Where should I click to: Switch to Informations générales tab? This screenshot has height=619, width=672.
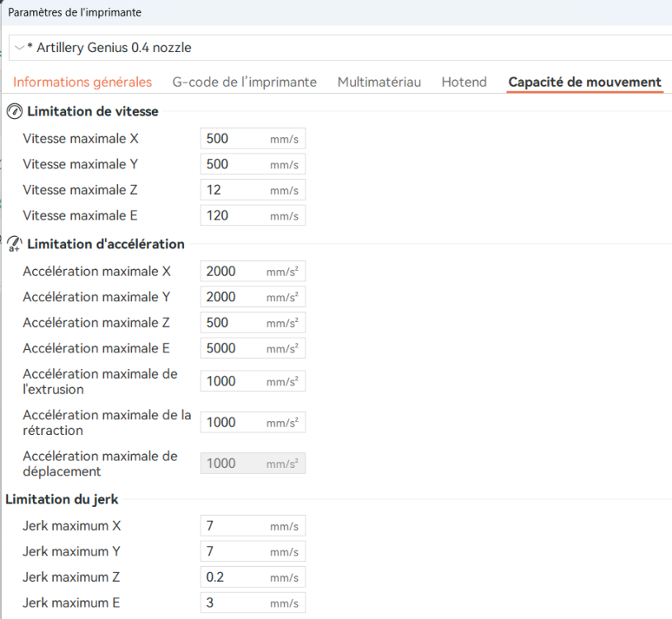click(x=83, y=82)
